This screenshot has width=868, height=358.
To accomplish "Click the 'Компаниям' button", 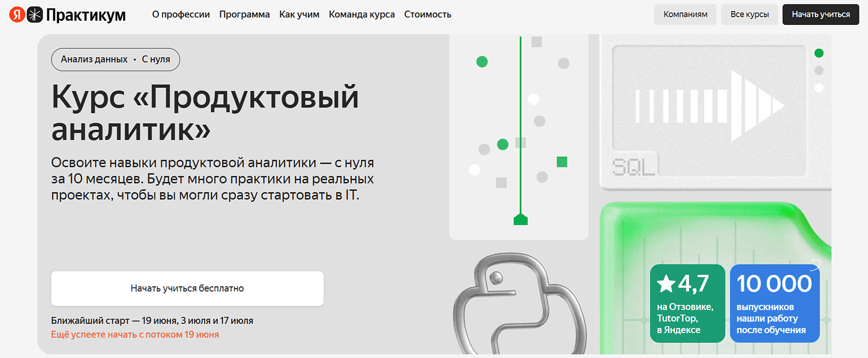I will point(685,14).
